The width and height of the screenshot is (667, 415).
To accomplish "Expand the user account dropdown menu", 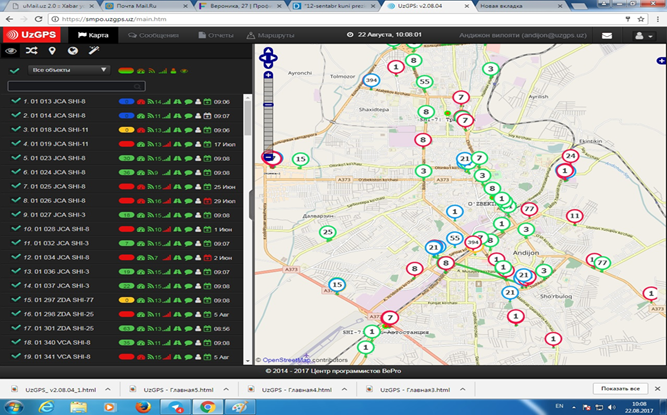I will point(643,35).
